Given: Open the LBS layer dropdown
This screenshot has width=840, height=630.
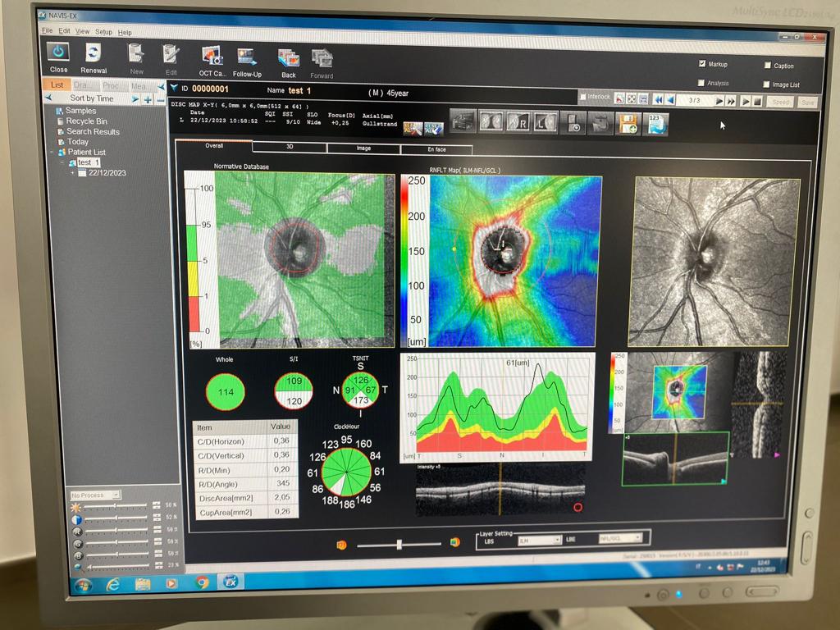Looking at the screenshot, I should click(539, 541).
